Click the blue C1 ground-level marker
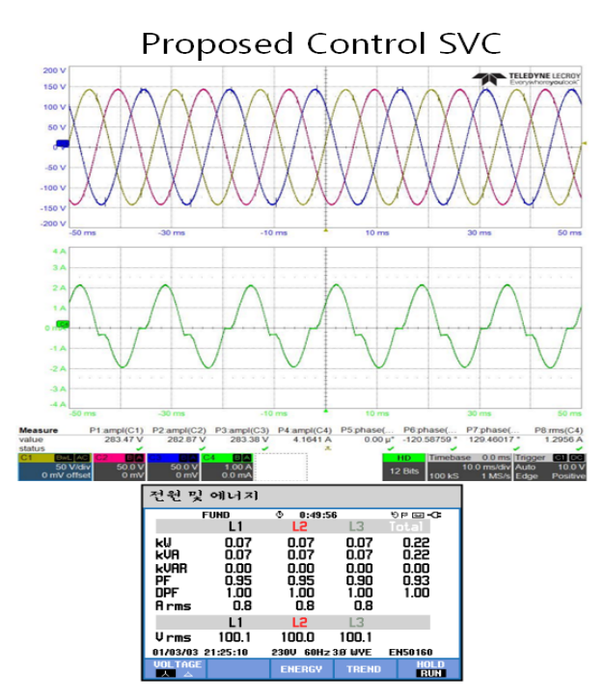The width and height of the screenshot is (605, 700). click(62, 144)
